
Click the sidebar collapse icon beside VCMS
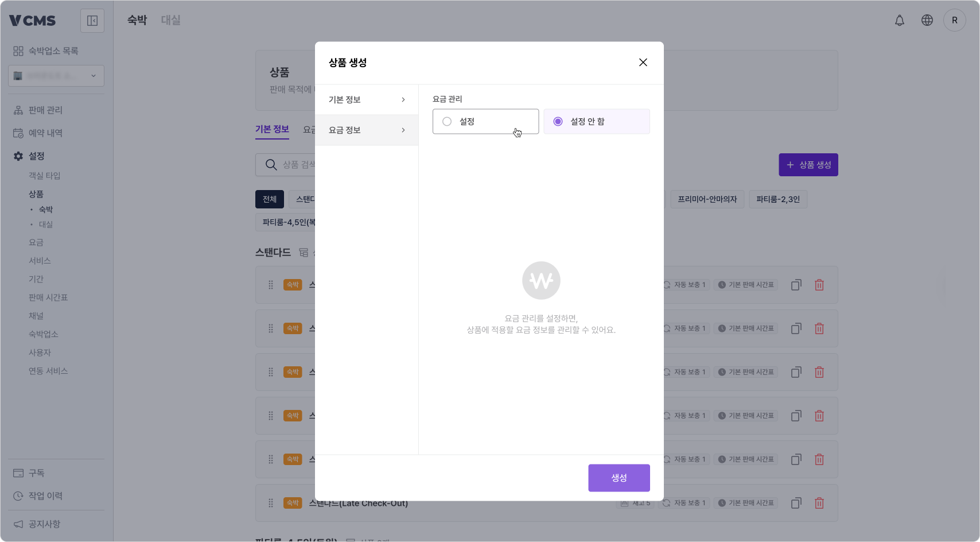pyautogui.click(x=92, y=20)
